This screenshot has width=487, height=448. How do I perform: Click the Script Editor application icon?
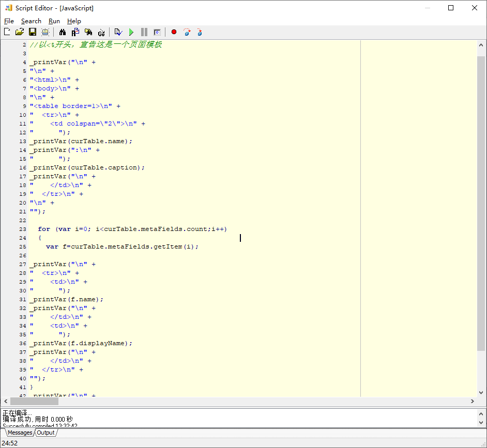coord(9,8)
